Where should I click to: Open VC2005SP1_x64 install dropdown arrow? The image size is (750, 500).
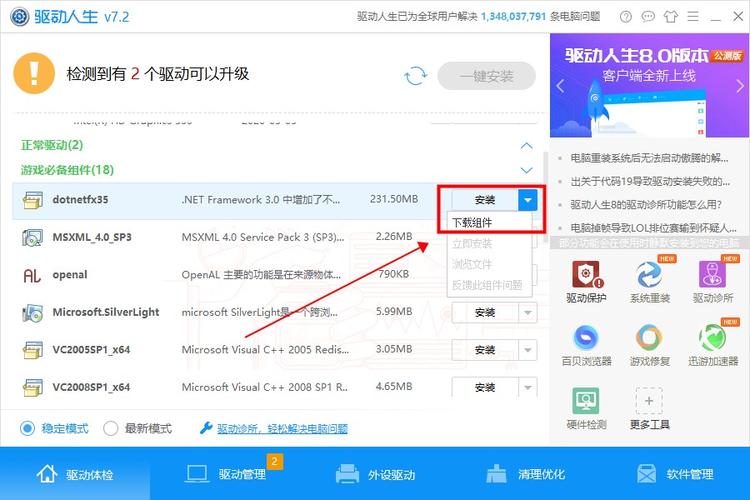click(528, 350)
